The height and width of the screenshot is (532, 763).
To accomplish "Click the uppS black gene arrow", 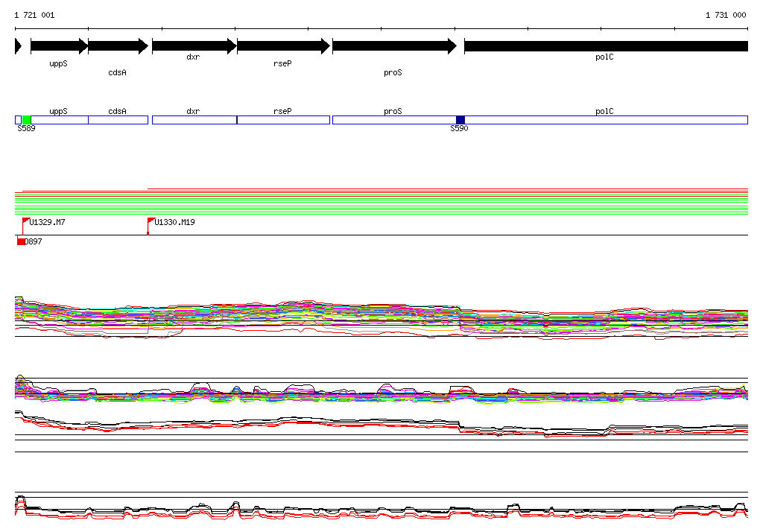I will pos(59,46).
